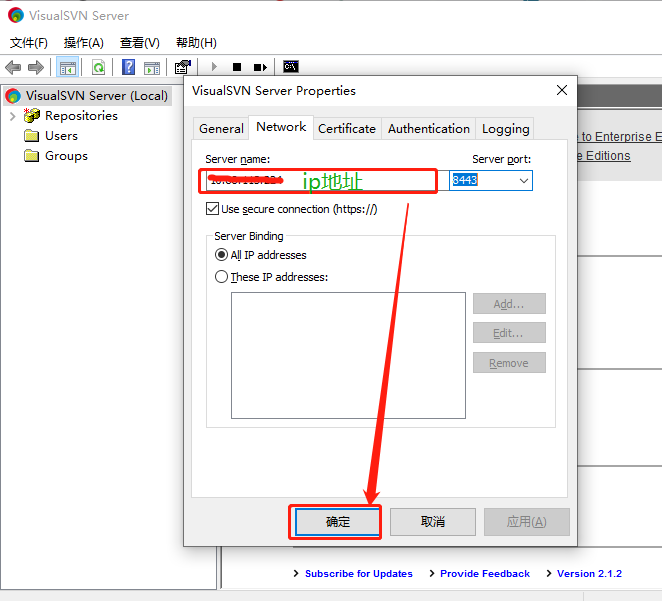Click the Start service play icon
Viewport: 662px width, 601px height.
214,67
